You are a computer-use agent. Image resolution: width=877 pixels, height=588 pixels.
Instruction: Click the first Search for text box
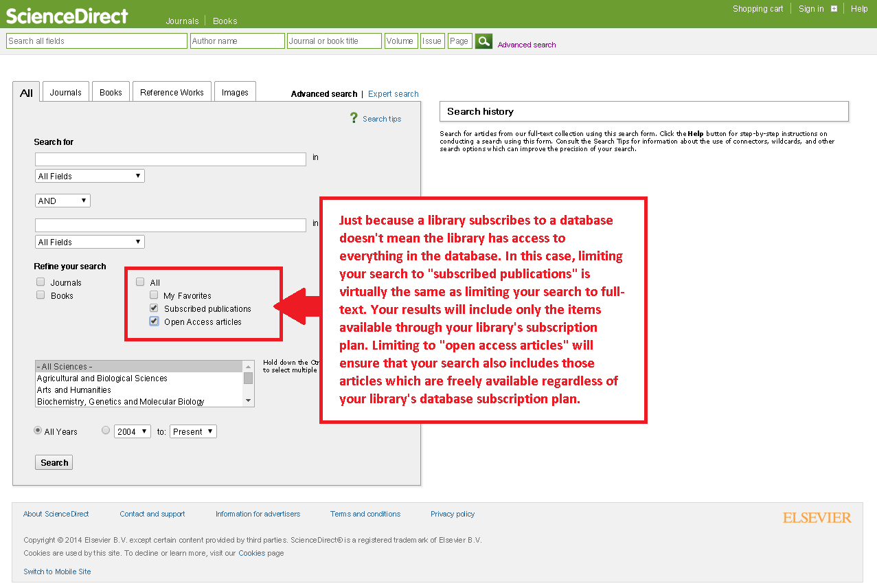[170, 159]
